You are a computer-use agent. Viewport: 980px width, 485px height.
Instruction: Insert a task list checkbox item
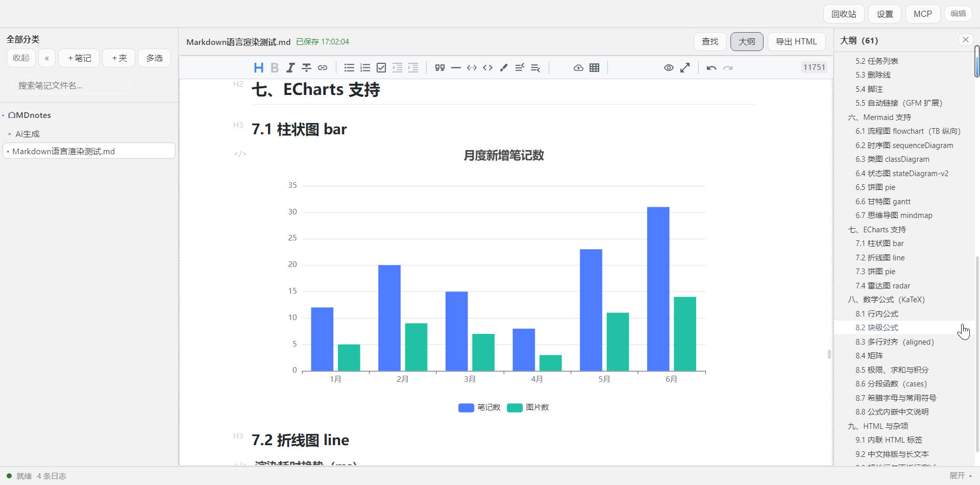[x=381, y=67]
